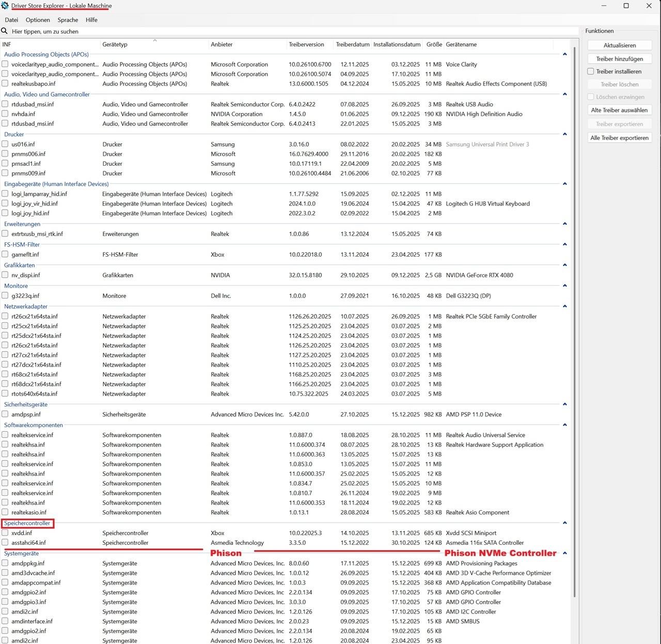The image size is (661, 644).
Task: Click the 'Audio Processing Objects (APOs)' group header
Action: [x=46, y=54]
